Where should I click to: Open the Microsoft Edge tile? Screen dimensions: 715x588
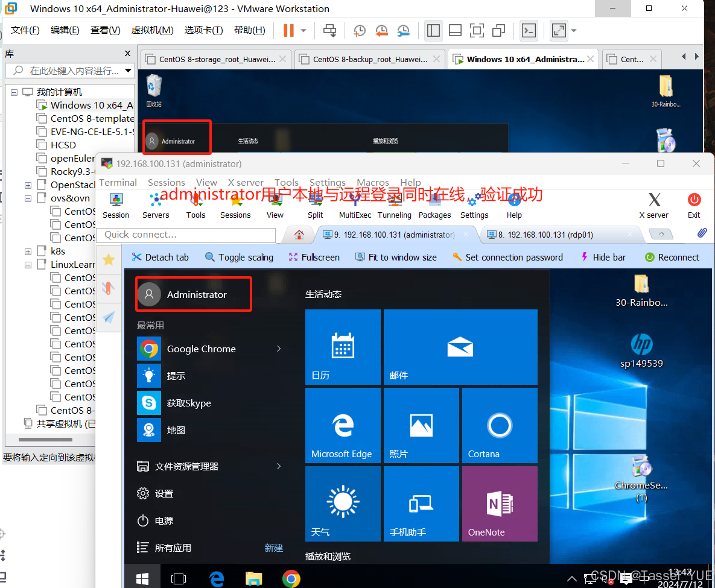[x=343, y=426]
